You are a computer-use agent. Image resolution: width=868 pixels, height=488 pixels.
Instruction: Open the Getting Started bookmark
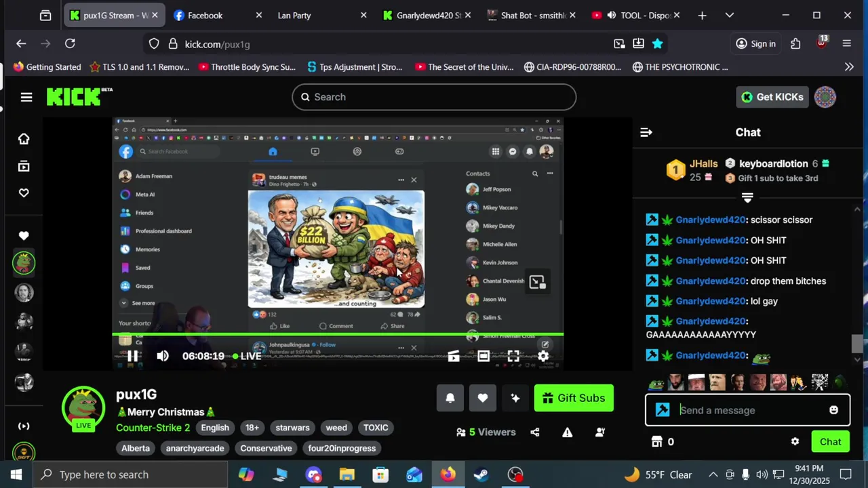tap(47, 67)
